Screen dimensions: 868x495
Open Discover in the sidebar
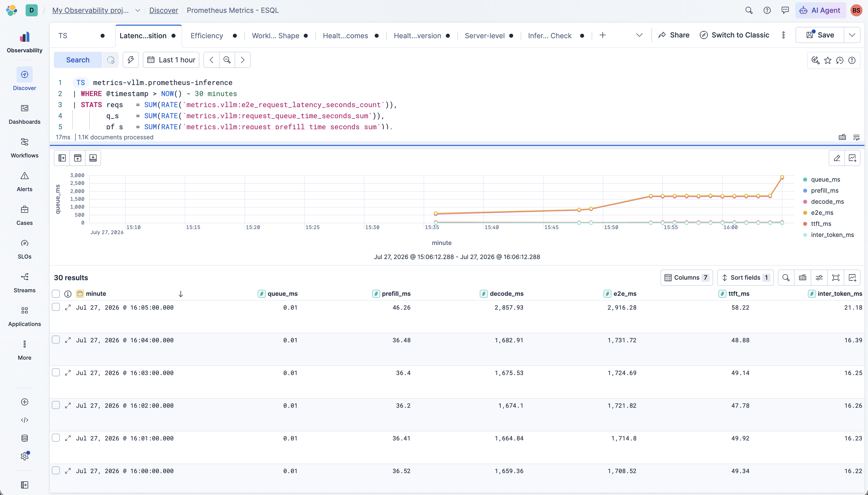[24, 79]
